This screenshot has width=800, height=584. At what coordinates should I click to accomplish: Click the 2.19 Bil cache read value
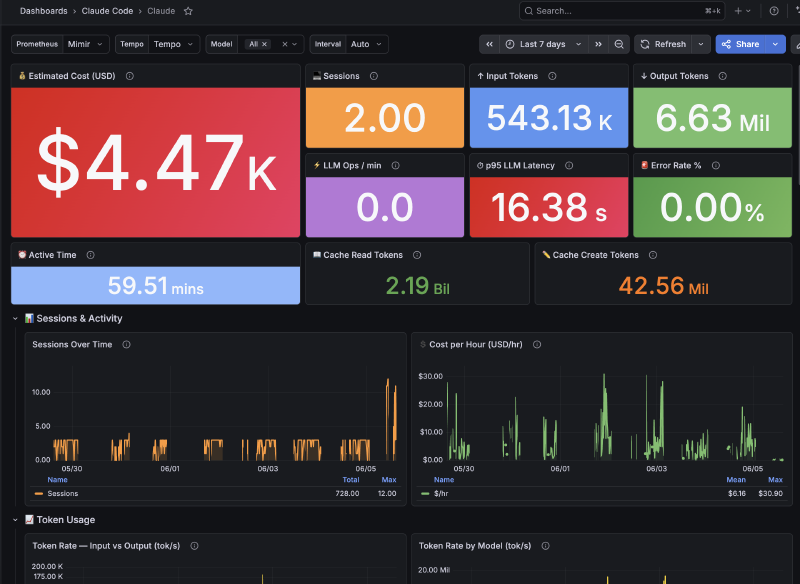point(417,286)
